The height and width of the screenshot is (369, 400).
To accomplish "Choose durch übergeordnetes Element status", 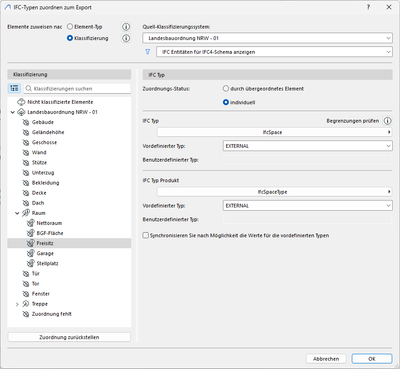I will pos(226,89).
